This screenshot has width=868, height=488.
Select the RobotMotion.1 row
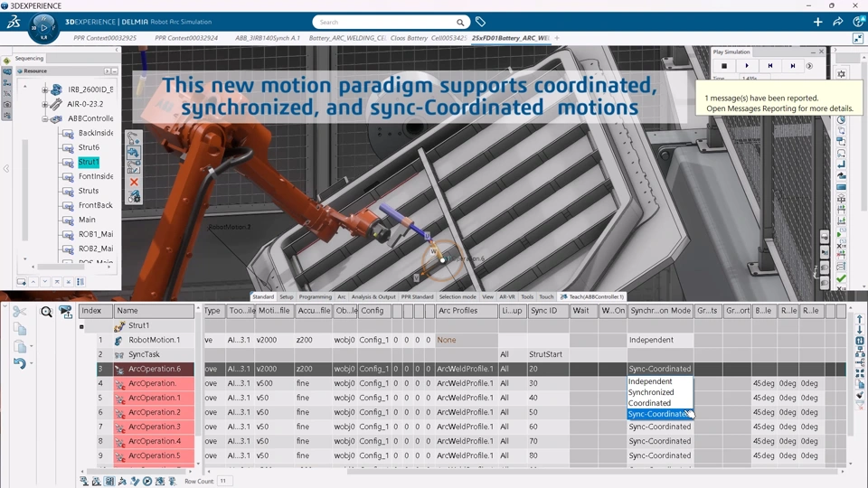[x=154, y=341]
